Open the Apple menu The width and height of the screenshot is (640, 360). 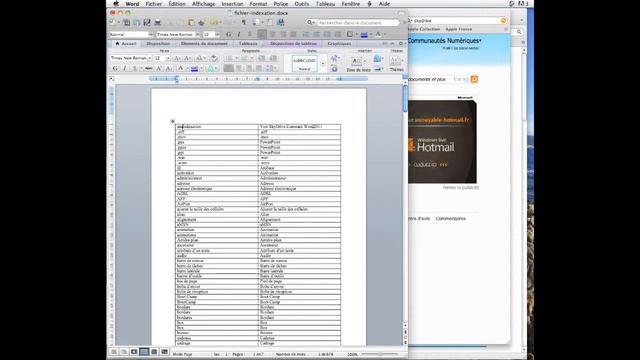tap(116, 4)
